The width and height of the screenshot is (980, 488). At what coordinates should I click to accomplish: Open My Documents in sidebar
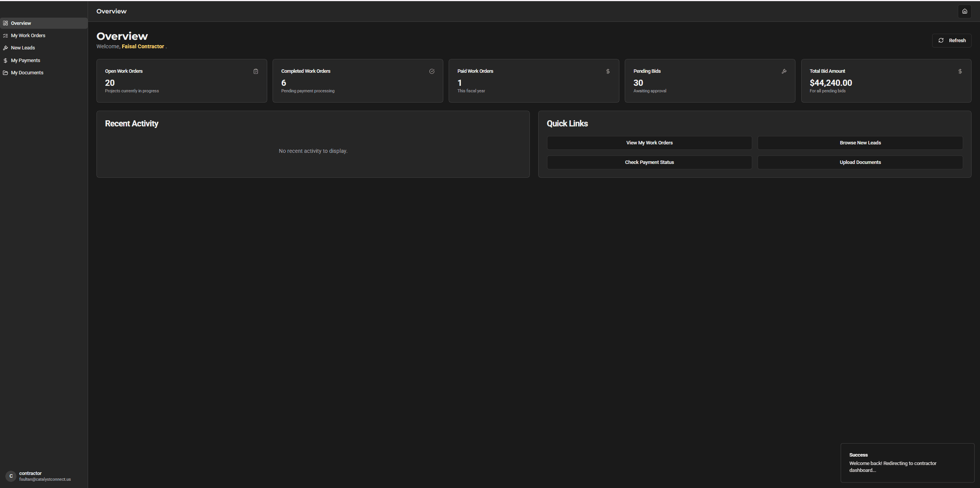44,73
